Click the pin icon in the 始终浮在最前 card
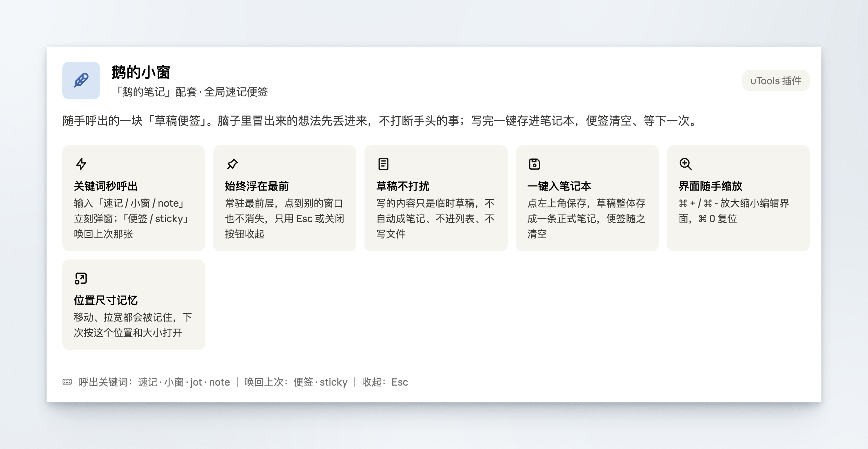868x449 pixels. click(232, 164)
